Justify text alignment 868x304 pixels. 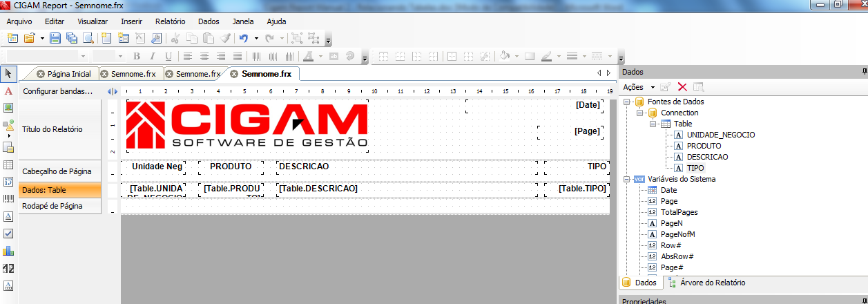point(238,56)
